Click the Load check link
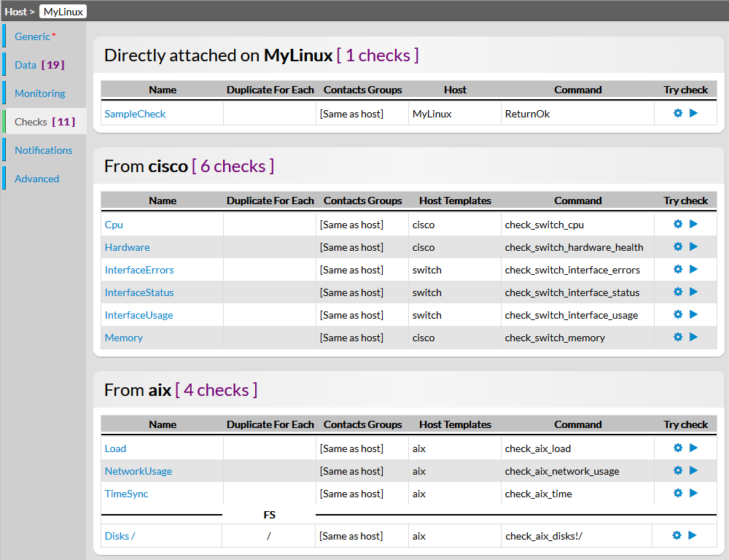This screenshot has height=560, width=729. [115, 448]
